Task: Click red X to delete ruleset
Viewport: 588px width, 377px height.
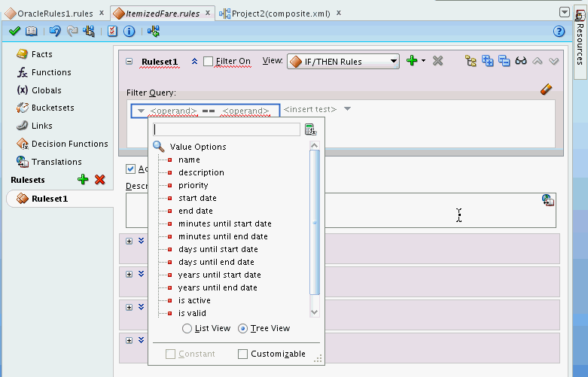Action: (99, 180)
